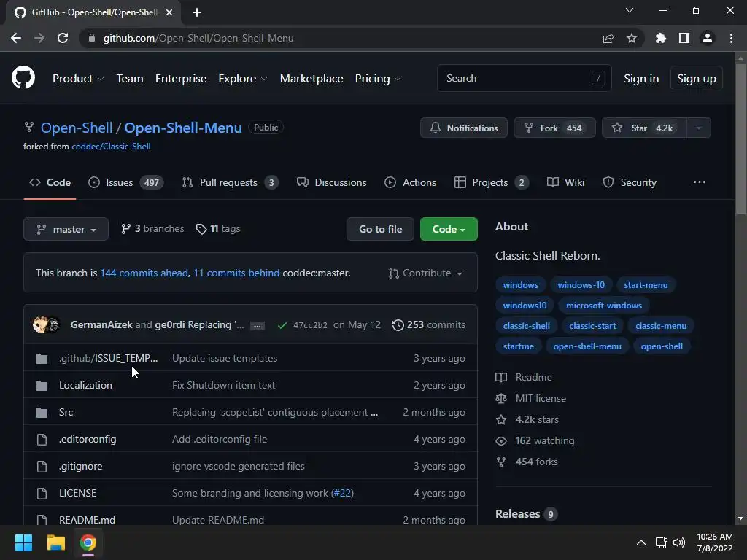
Task: Open the Actions tab
Action: [x=410, y=182]
